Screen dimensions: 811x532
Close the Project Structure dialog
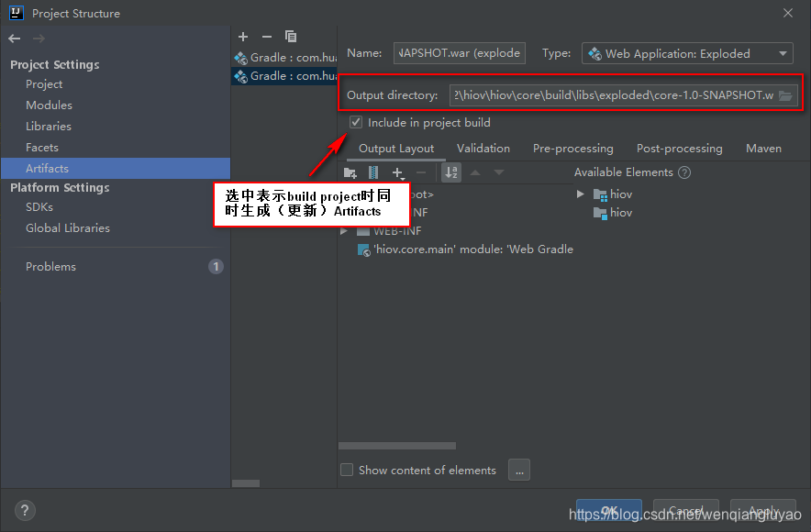tap(788, 13)
